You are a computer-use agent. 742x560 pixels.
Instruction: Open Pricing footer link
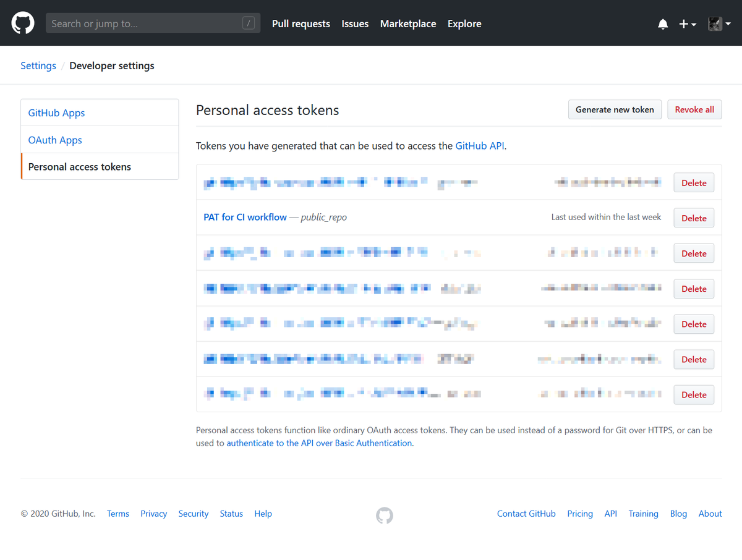pyautogui.click(x=580, y=514)
